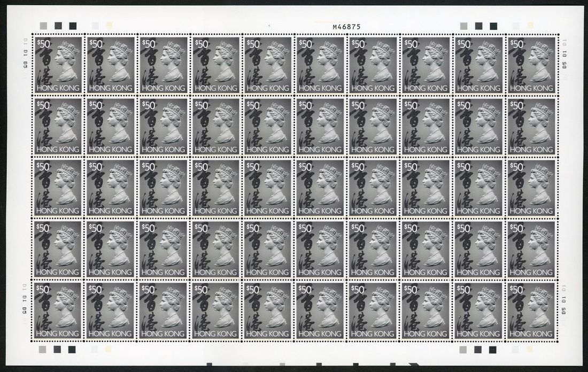Select the light gray swatch in top-left margin
Viewport: 588px width, 372px height.
43,26
